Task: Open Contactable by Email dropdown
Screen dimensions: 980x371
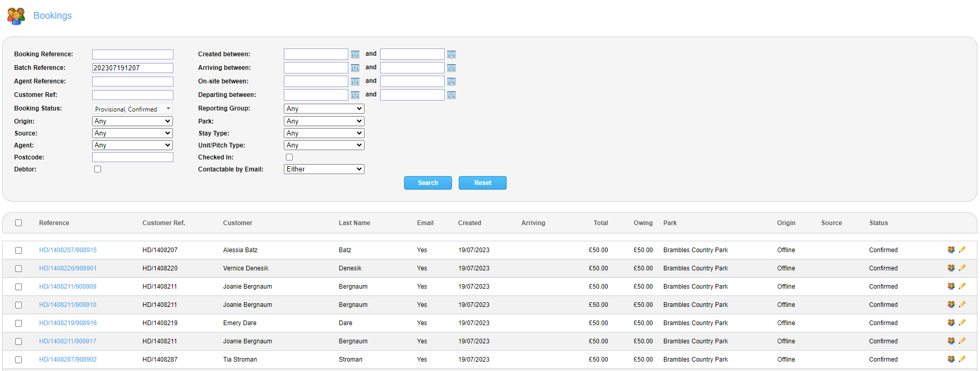Action: tap(323, 169)
